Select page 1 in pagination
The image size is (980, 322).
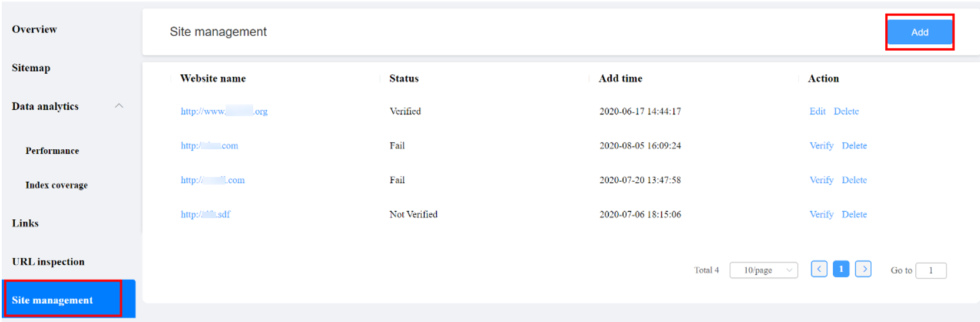click(x=841, y=269)
